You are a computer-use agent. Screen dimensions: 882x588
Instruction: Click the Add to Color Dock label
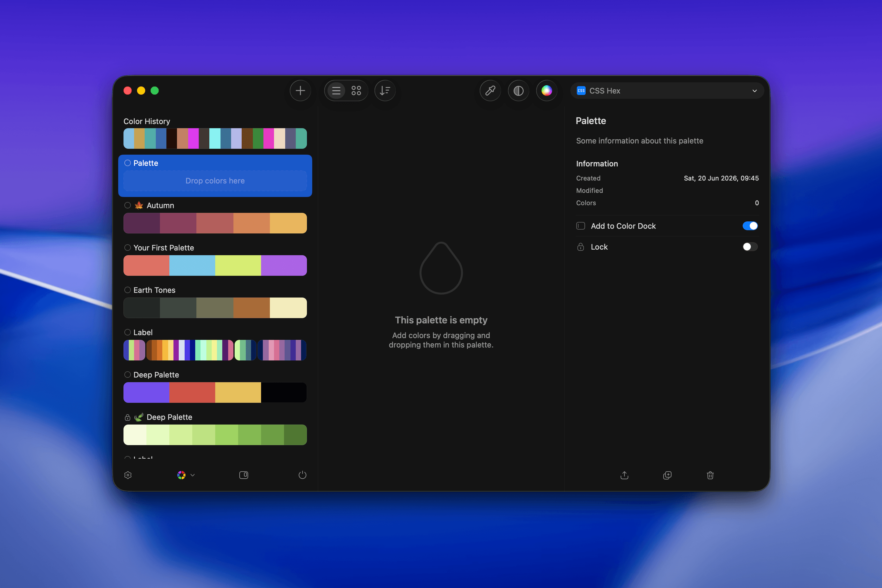(623, 226)
